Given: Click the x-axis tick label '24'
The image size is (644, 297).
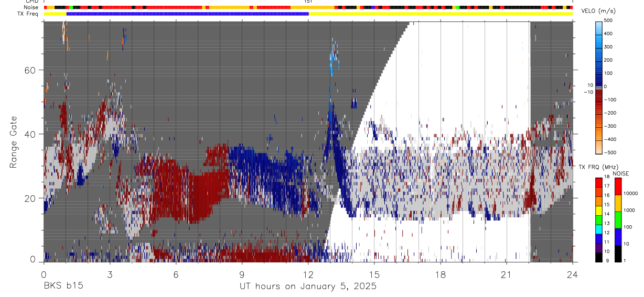Looking at the screenshot, I should tap(573, 274).
